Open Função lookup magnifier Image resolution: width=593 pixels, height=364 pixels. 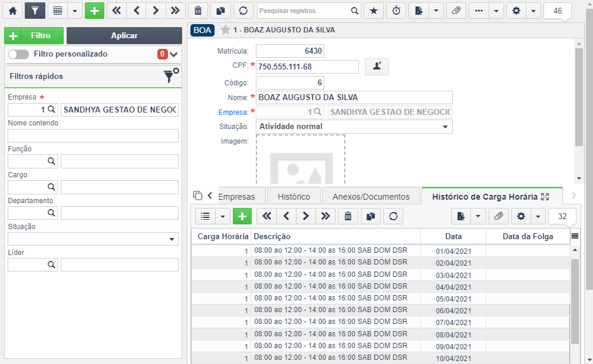click(x=51, y=161)
